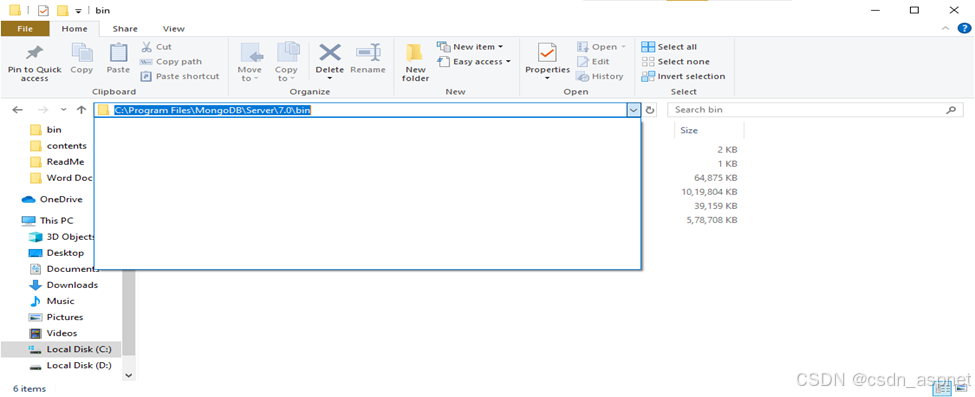Collapse the address bar history dropdown

pos(633,110)
